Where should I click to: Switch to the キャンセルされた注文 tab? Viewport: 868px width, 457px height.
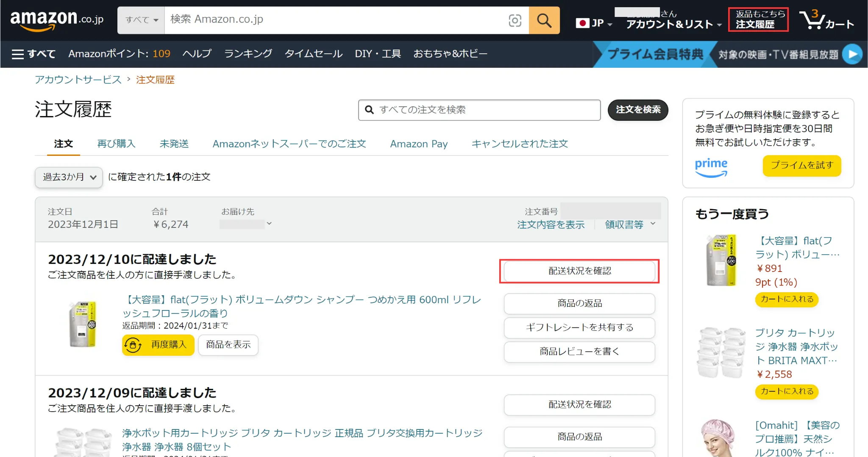click(x=520, y=144)
